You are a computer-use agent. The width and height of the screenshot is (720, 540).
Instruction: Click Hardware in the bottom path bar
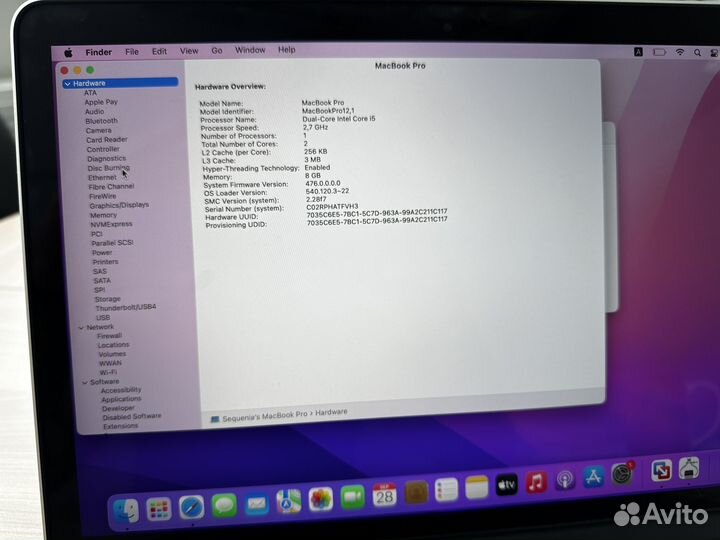pyautogui.click(x=331, y=412)
